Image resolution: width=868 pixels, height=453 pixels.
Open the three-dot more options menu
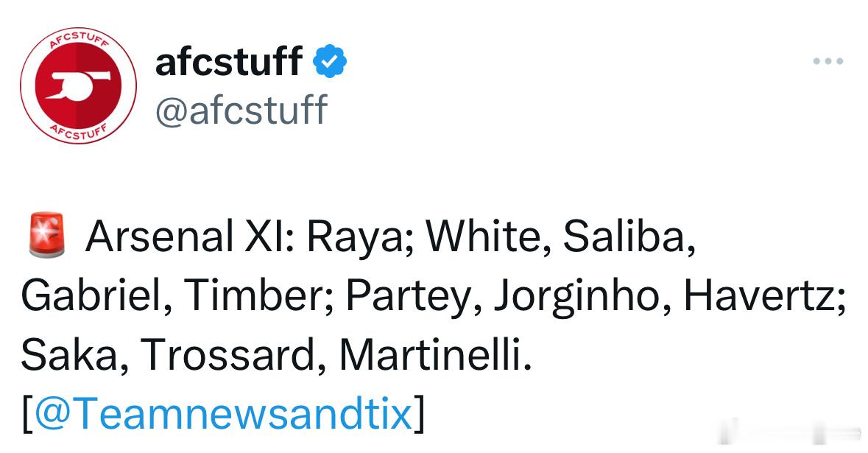tap(828, 61)
